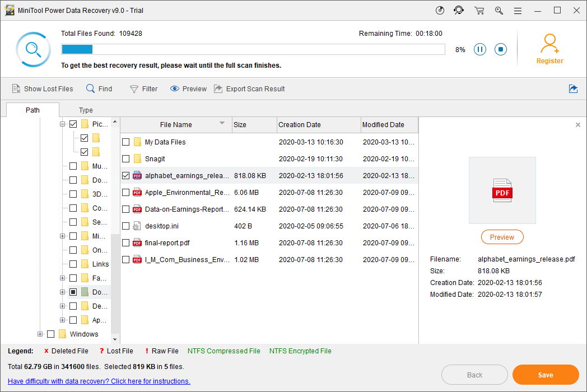Sort by the Modified Date column header
Screen dimensions: 587x392
click(389, 125)
